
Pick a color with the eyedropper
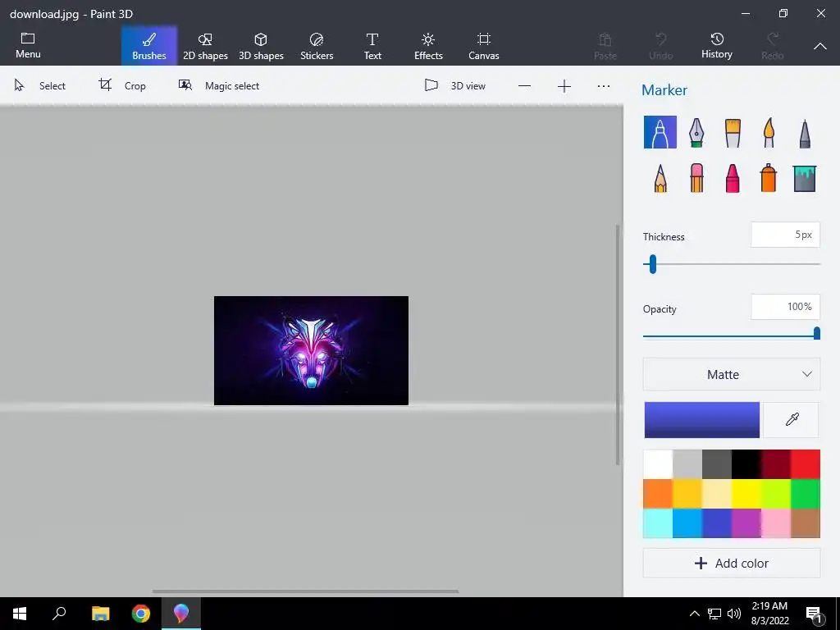point(792,419)
